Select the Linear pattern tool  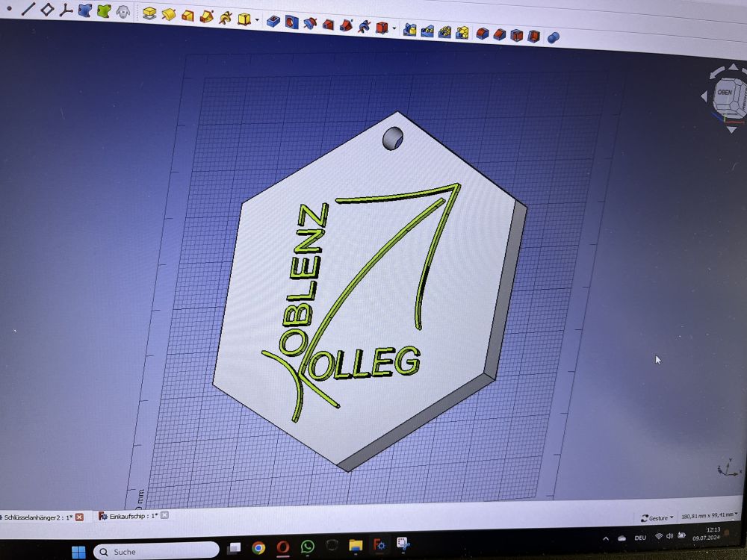coord(427,31)
